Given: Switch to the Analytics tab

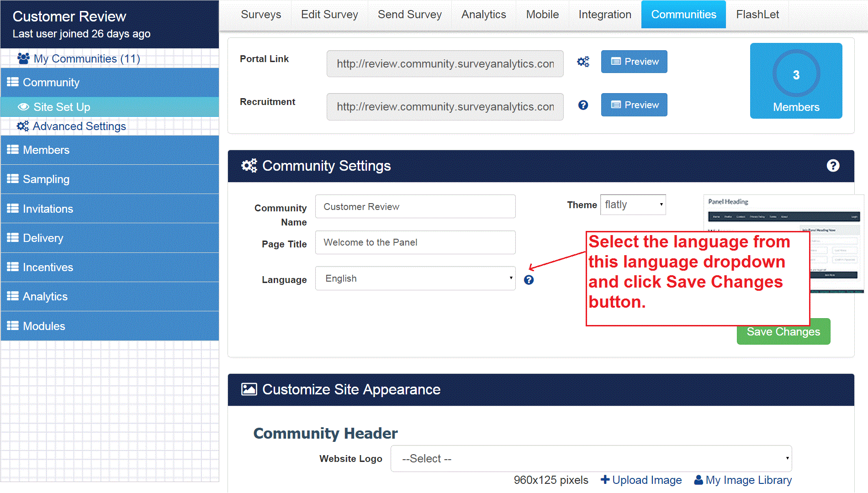Looking at the screenshot, I should pos(483,14).
